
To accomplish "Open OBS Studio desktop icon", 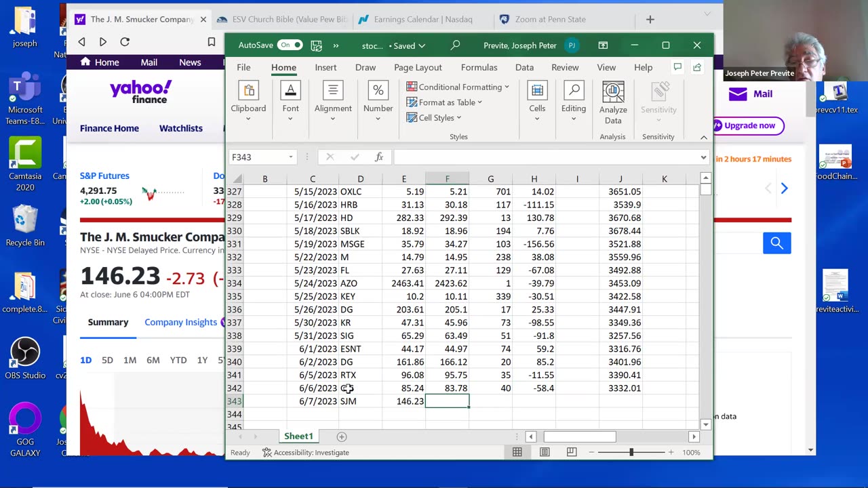I will (x=25, y=359).
